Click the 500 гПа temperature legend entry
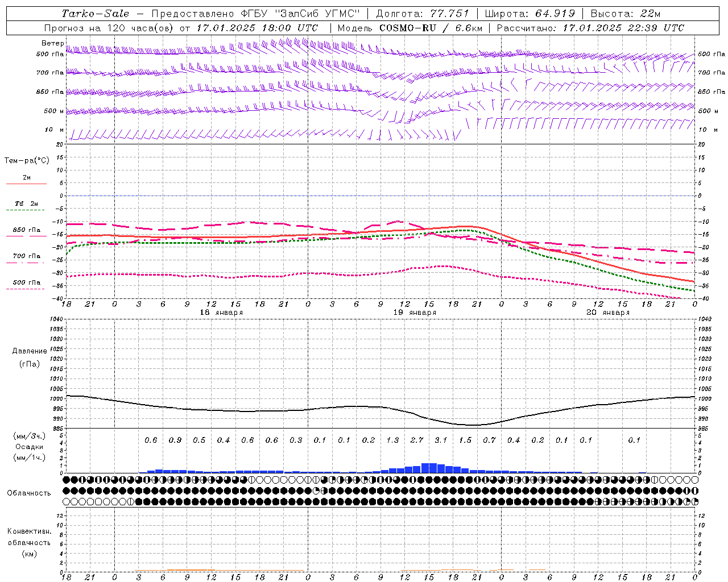This screenshot has width=728, height=582. click(27, 282)
